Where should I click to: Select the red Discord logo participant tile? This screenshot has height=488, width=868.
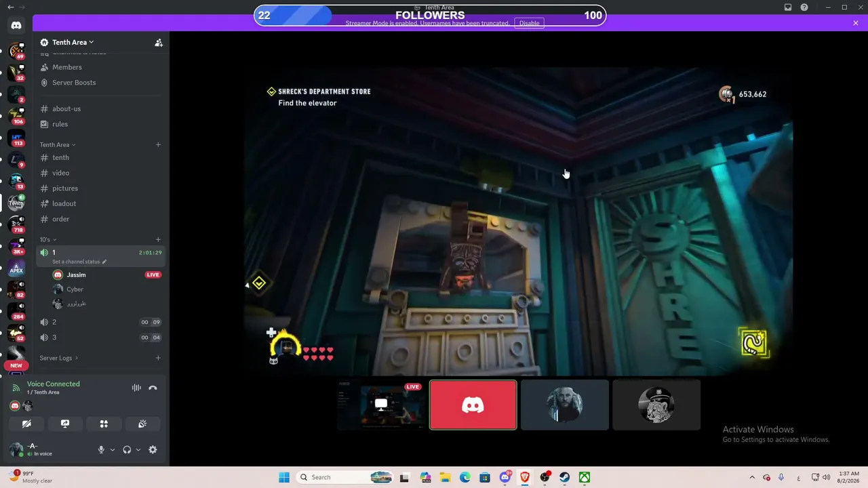[473, 405]
